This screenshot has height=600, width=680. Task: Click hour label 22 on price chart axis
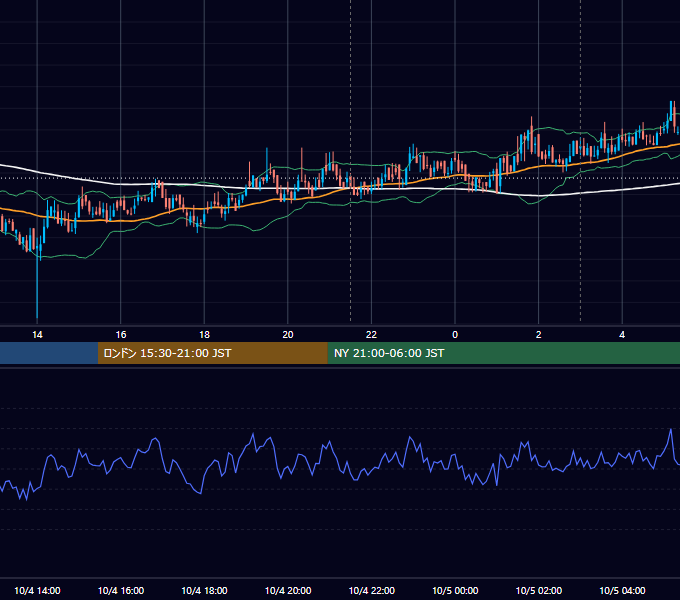pyautogui.click(x=372, y=335)
